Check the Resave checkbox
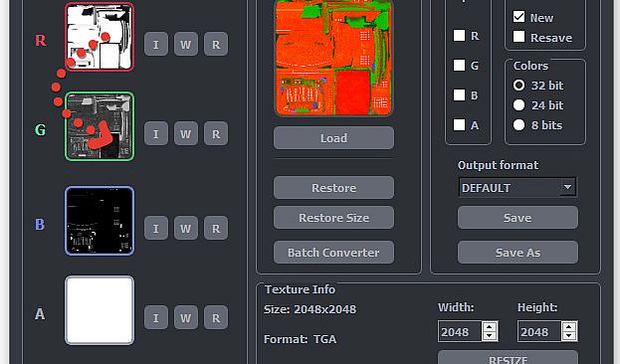This screenshot has height=364, width=620. click(x=518, y=37)
